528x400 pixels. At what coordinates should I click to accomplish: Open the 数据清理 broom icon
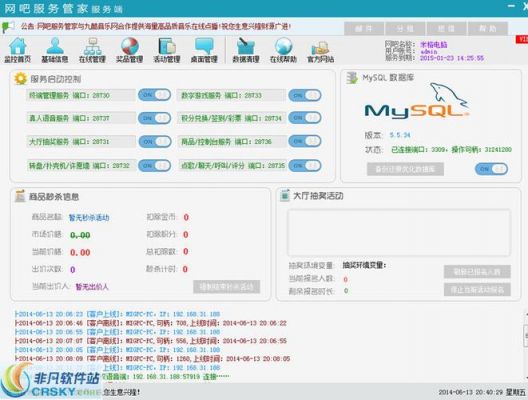click(246, 50)
